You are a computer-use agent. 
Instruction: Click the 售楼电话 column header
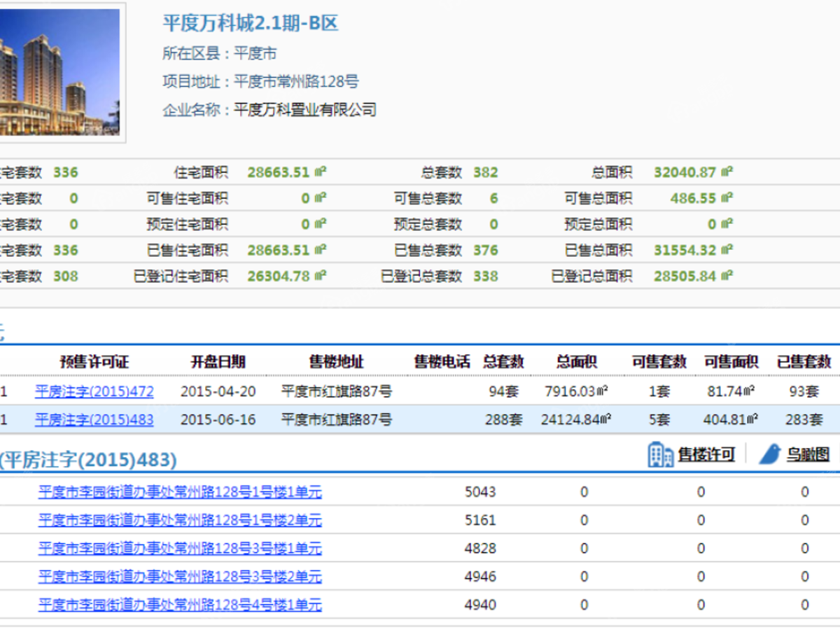(442, 362)
